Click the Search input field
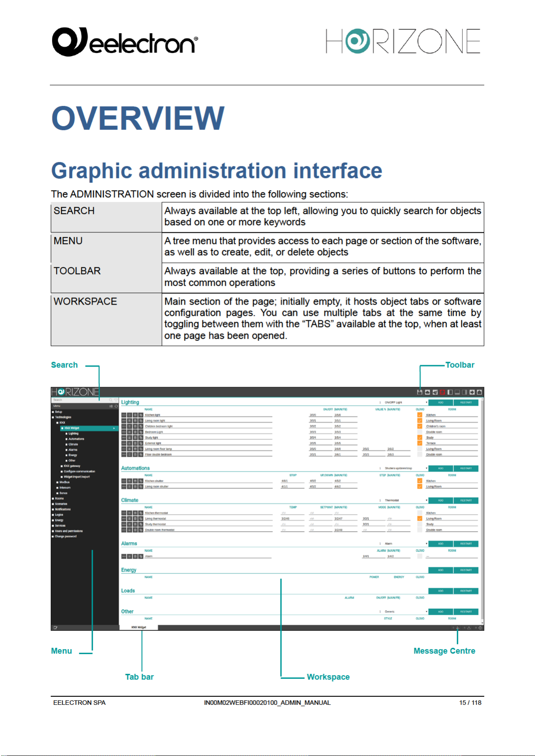The width and height of the screenshot is (535, 756). (80, 400)
